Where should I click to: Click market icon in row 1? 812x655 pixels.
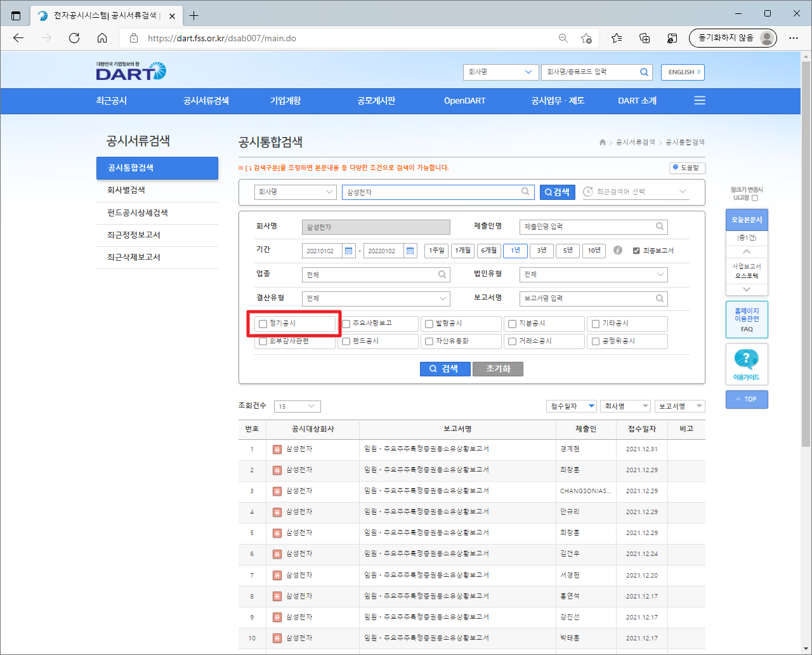(x=277, y=449)
